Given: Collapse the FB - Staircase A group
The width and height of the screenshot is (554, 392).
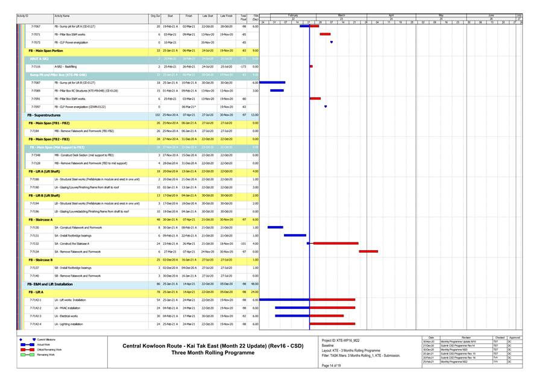Looking at the screenshot, I should point(40,220).
